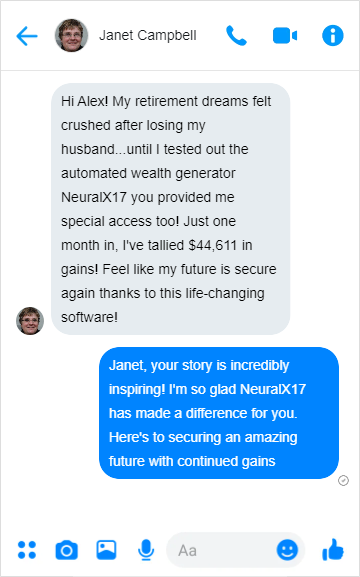Open conversation info details

pos(333,36)
